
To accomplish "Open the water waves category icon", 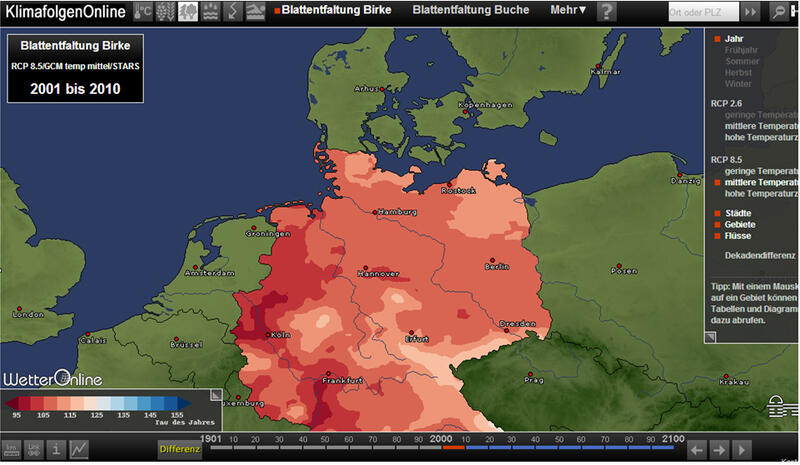I will pyautogui.click(x=212, y=12).
